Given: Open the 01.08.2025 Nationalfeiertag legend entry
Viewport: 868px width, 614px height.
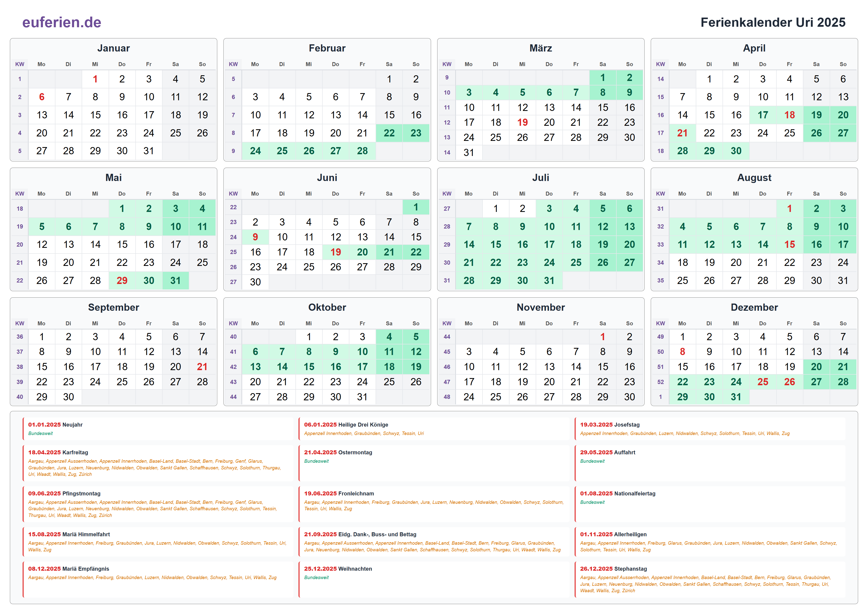Looking at the screenshot, I should 710,504.
